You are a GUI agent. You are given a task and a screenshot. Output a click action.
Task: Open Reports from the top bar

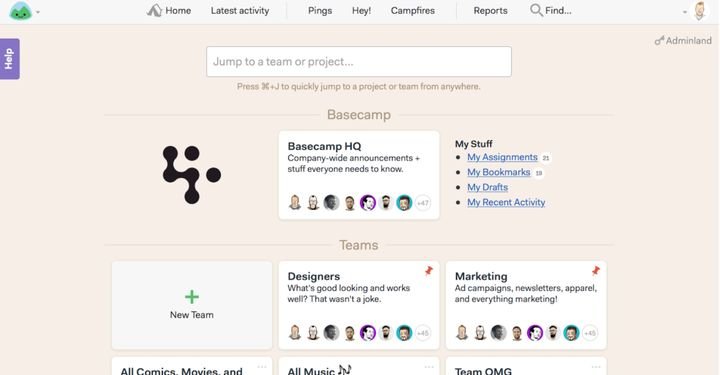pos(490,11)
